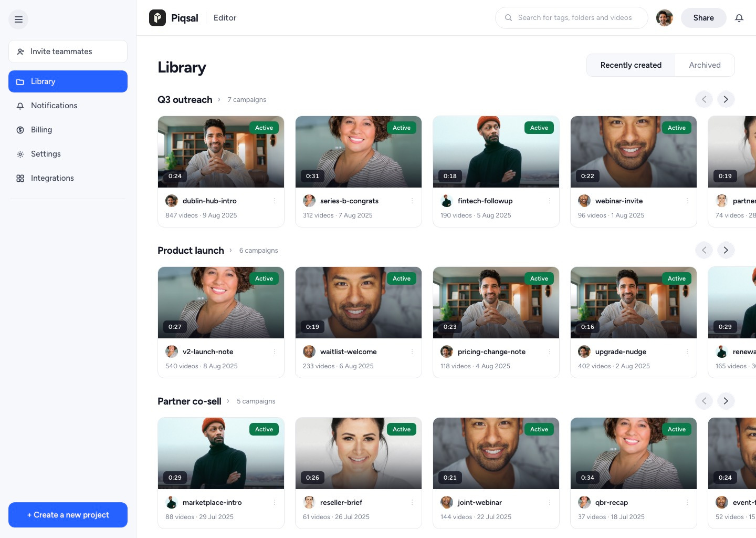Screen dimensions: 756x538
Task: Open notifications bell in header
Action: click(739, 18)
